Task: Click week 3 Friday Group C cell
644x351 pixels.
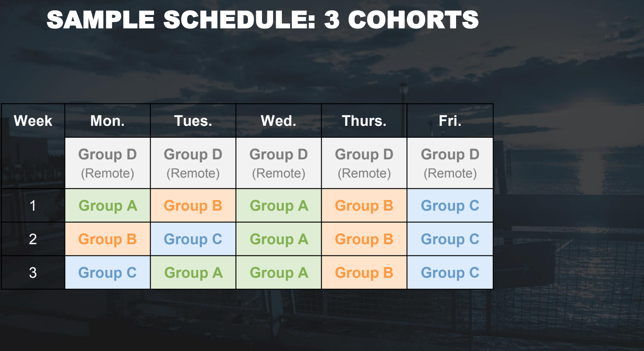Action: pyautogui.click(x=450, y=273)
